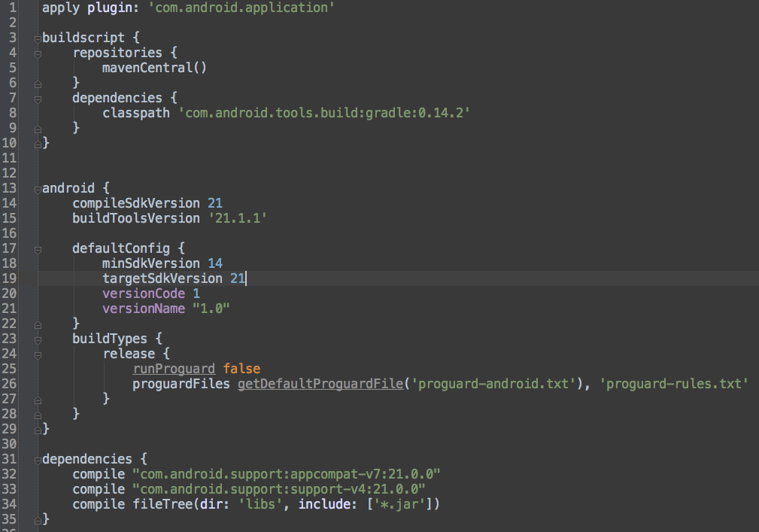Click the versionCode property
This screenshot has height=532, width=759.
click(x=143, y=293)
